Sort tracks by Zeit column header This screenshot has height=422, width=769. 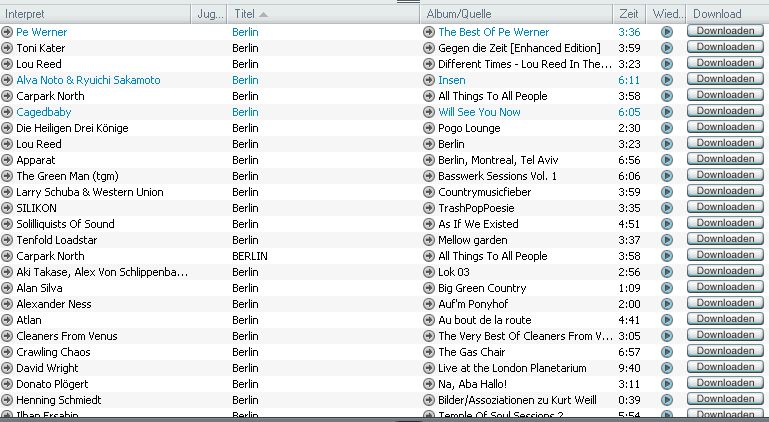(629, 14)
